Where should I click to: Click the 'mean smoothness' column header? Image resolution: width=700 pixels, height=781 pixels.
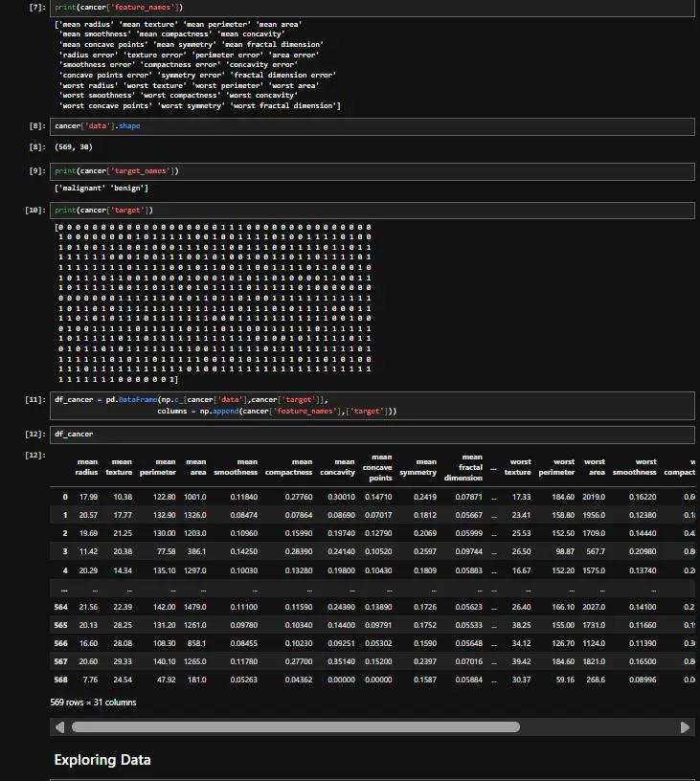tap(236, 467)
